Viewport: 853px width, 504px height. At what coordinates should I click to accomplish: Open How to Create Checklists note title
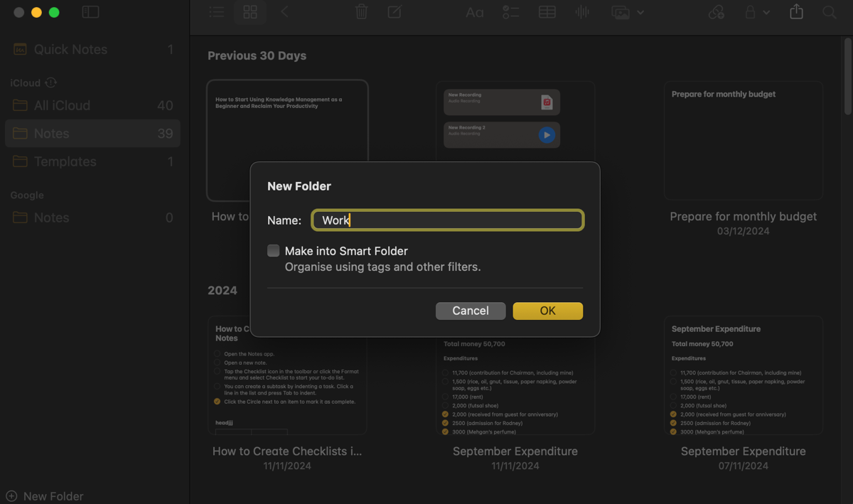click(287, 451)
